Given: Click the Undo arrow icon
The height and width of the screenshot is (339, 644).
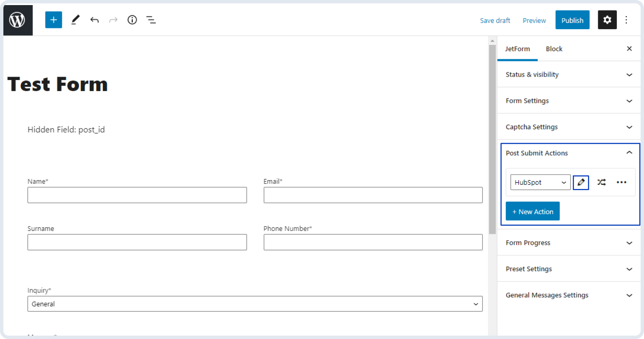Looking at the screenshot, I should (x=94, y=19).
